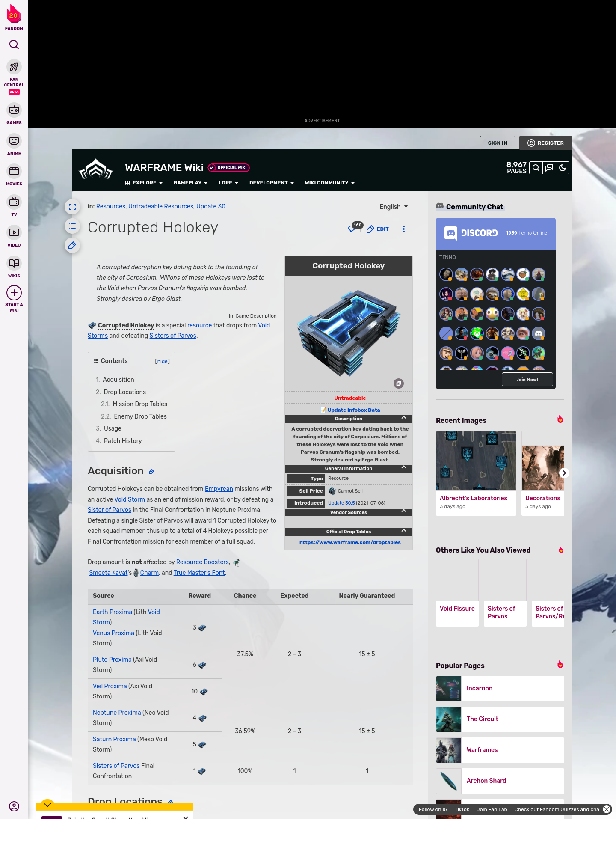Jump to Drop Locations in Contents
Viewport: 616px width, 856px height.
point(124,392)
